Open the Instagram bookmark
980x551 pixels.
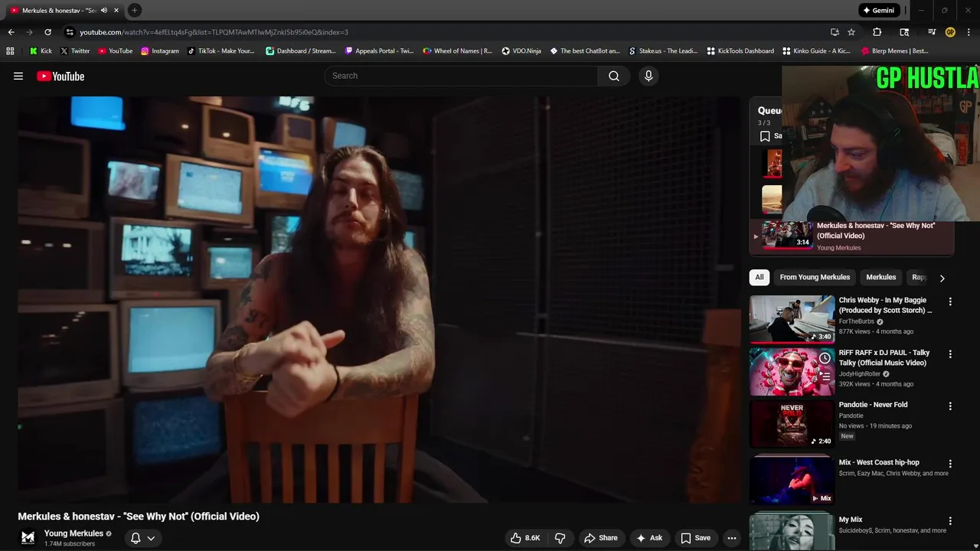pyautogui.click(x=160, y=51)
